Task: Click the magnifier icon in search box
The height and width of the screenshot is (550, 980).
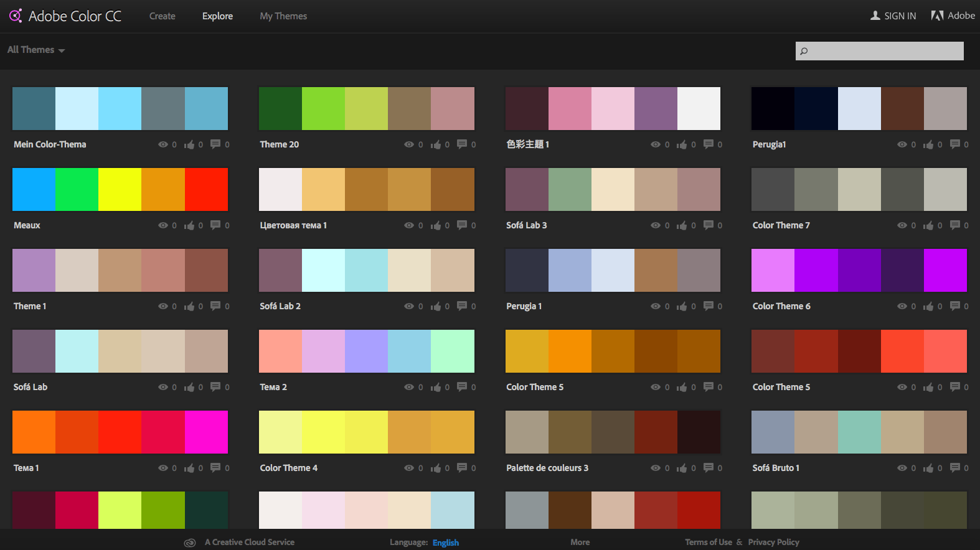Action: 804,51
